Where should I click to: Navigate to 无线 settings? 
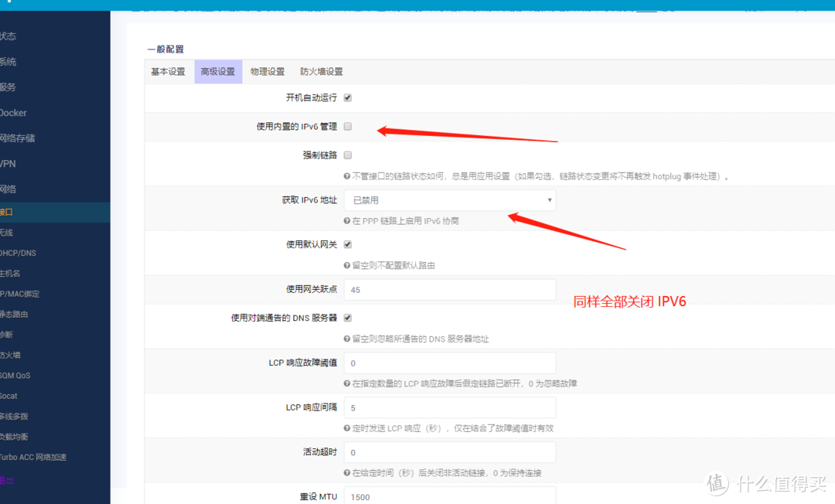coord(12,232)
